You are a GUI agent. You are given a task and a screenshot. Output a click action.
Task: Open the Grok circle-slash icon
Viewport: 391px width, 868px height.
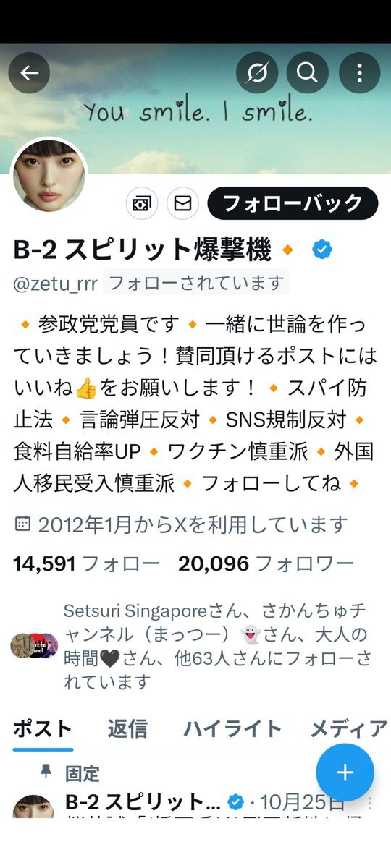[256, 73]
